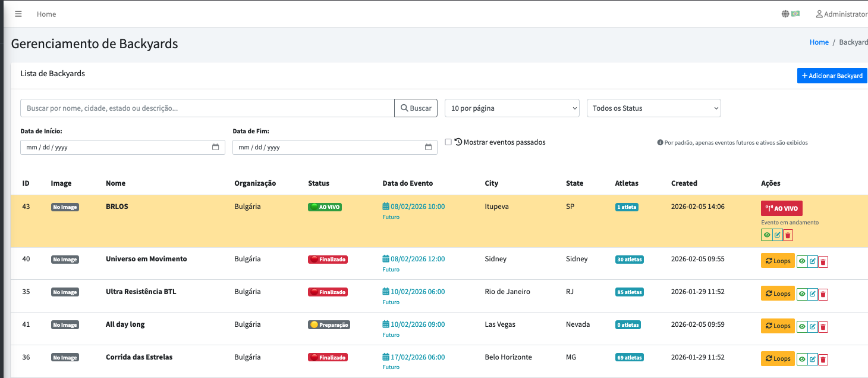The height and width of the screenshot is (378, 868).
Task: Expand the 10 por página dropdown
Action: click(512, 108)
